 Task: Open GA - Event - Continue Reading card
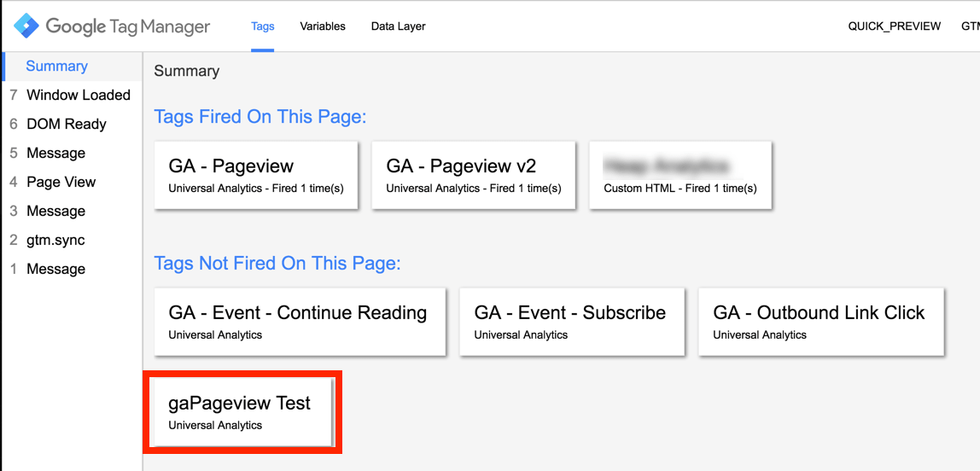[300, 322]
